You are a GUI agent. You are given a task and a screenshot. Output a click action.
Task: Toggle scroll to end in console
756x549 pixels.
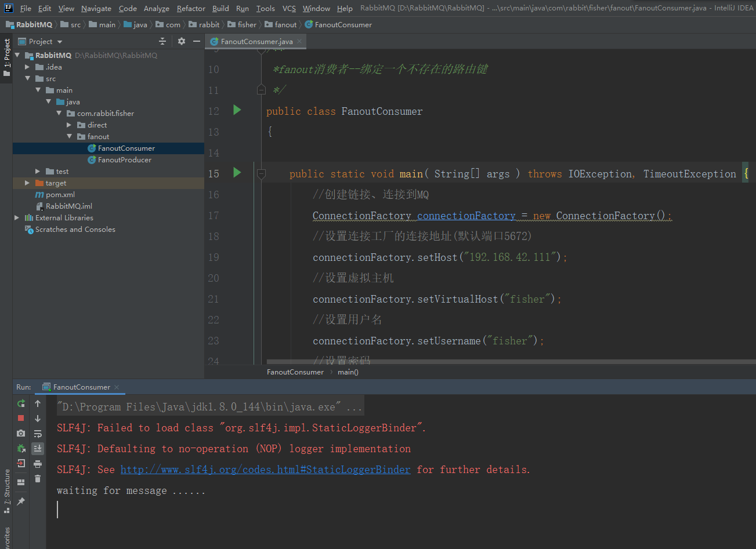(38, 448)
